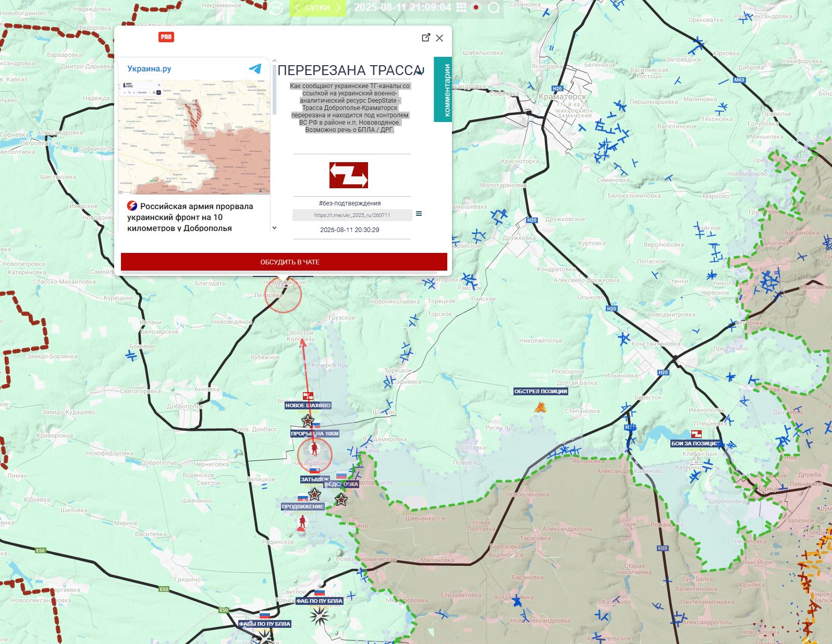Click the ФЁДОРОВКА map label
This screenshot has width=832, height=644.
pos(341,484)
